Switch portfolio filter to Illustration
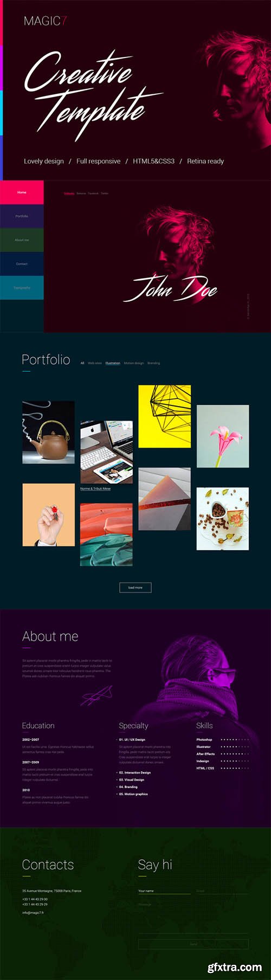Viewport: 271px width, 980px height. coord(113,363)
